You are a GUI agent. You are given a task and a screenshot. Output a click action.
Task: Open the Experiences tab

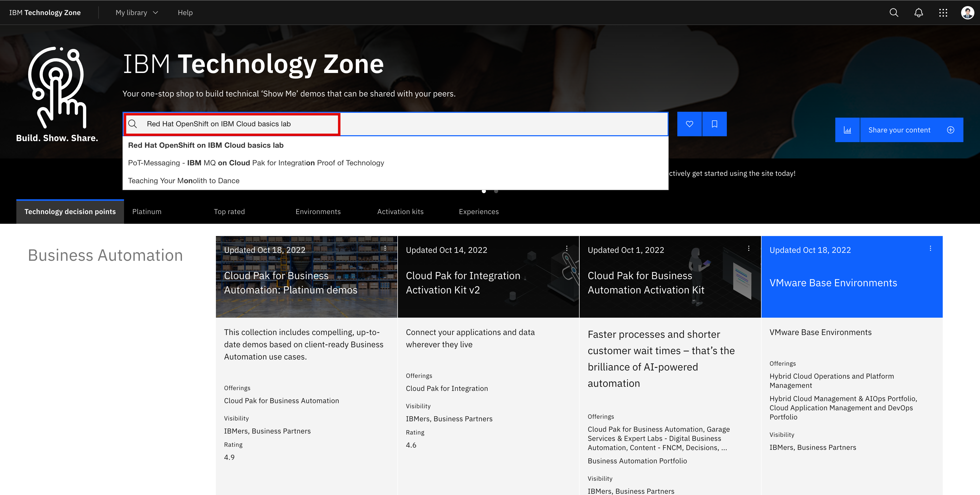[479, 212]
